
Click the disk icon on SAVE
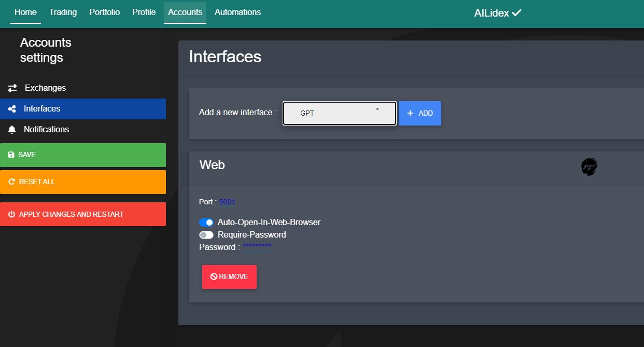click(11, 154)
